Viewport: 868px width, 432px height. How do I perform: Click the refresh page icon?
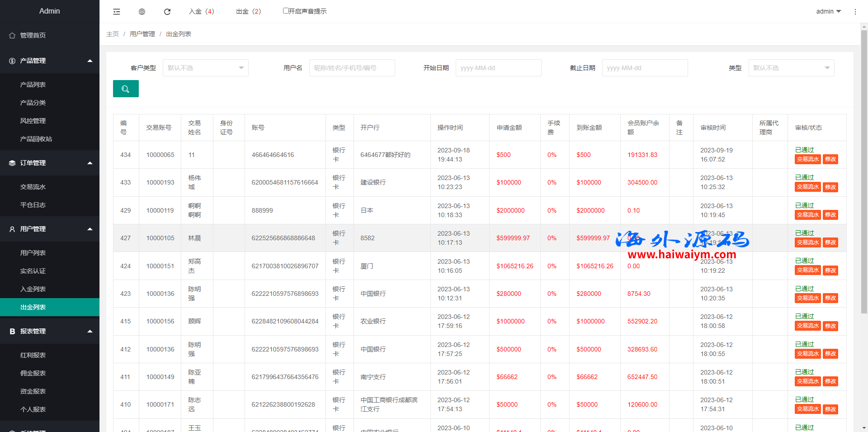coord(167,12)
